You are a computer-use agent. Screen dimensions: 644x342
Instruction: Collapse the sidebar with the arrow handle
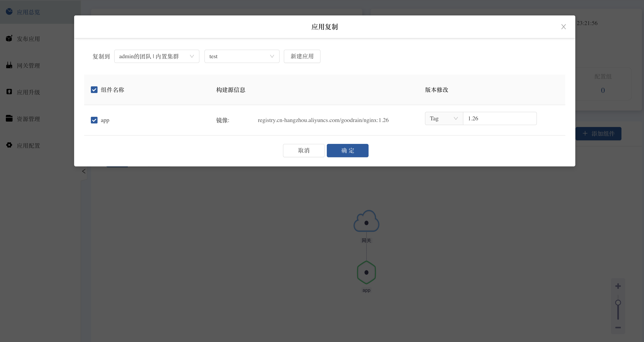pyautogui.click(x=84, y=171)
